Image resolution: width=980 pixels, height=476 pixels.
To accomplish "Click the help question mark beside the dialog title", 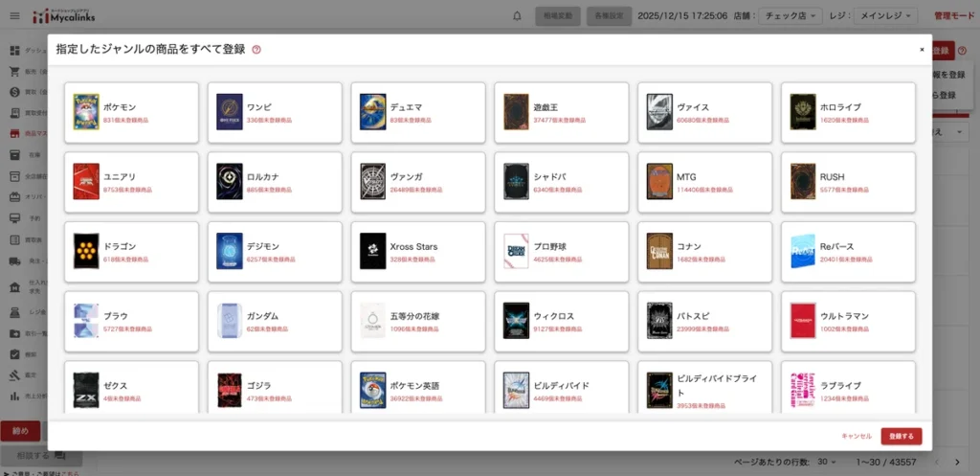I will coord(256,50).
